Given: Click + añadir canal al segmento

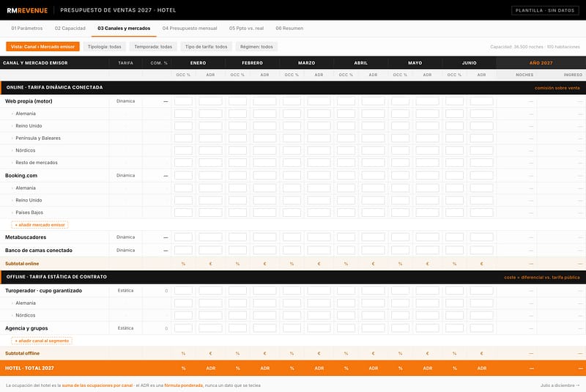Looking at the screenshot, I should point(42,341).
